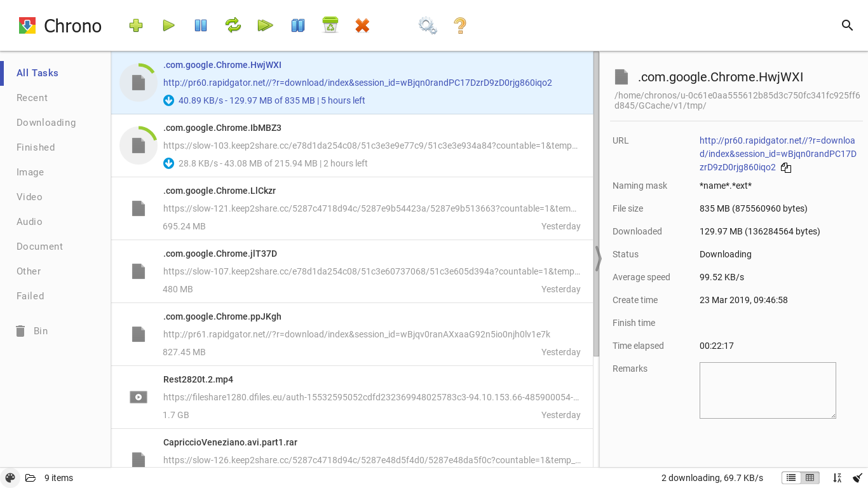Open the palette theme switcher

point(10,478)
